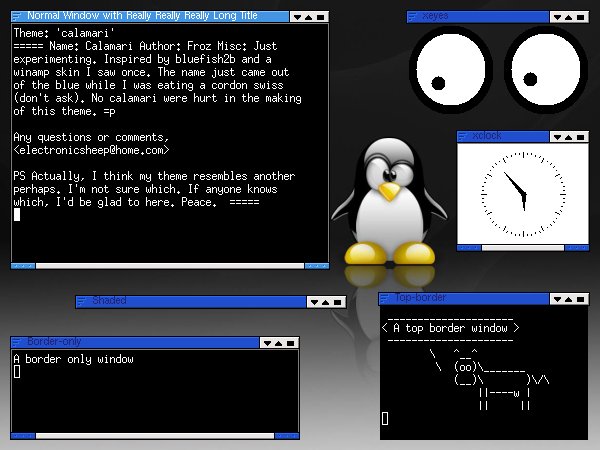Click the down-arrow button on the Shaded titlebar

pyautogui.click(x=315, y=302)
